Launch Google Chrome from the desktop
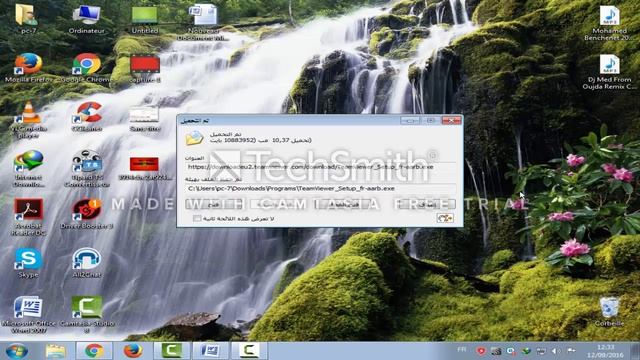This screenshot has height=360, width=640. click(x=86, y=67)
